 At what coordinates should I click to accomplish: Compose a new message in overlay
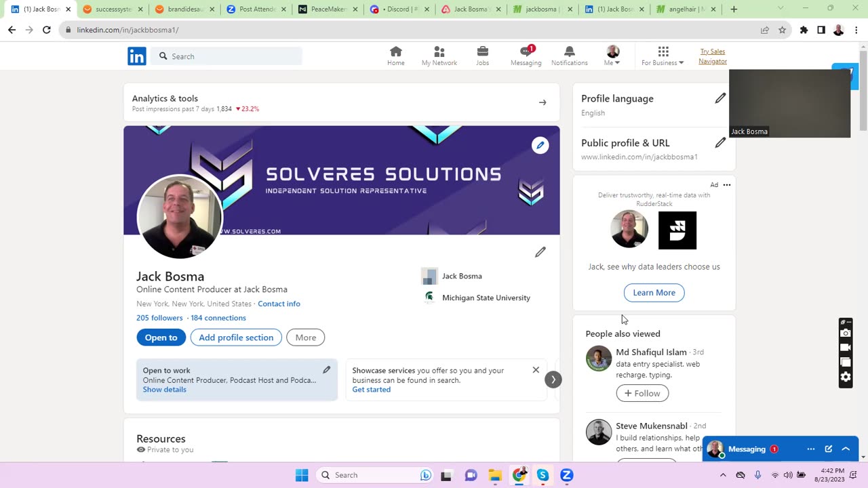829,449
